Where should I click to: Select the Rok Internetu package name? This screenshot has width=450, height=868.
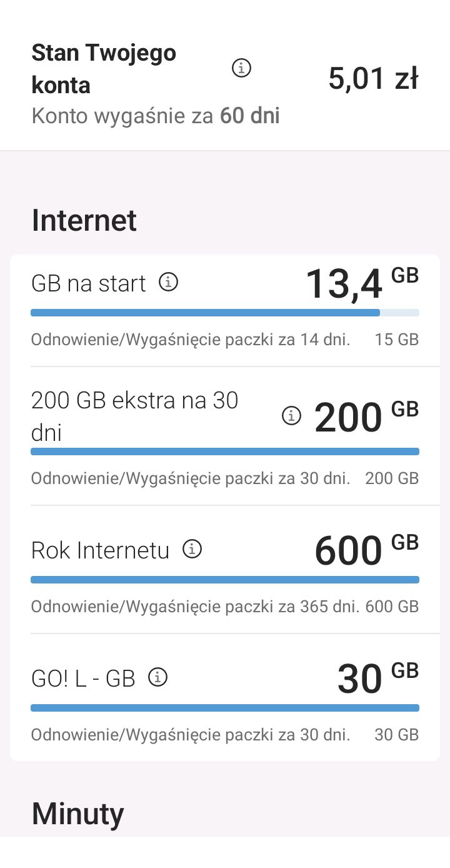[x=101, y=550]
